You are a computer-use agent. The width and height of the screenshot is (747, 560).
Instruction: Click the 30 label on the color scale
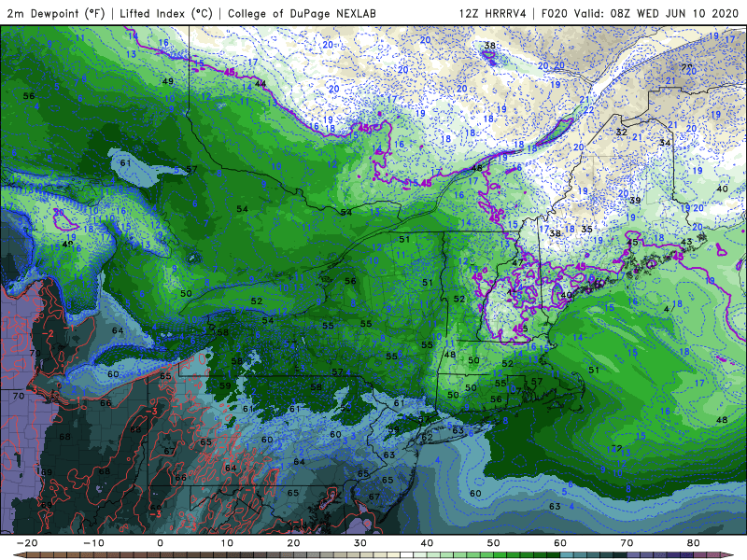pyautogui.click(x=360, y=543)
